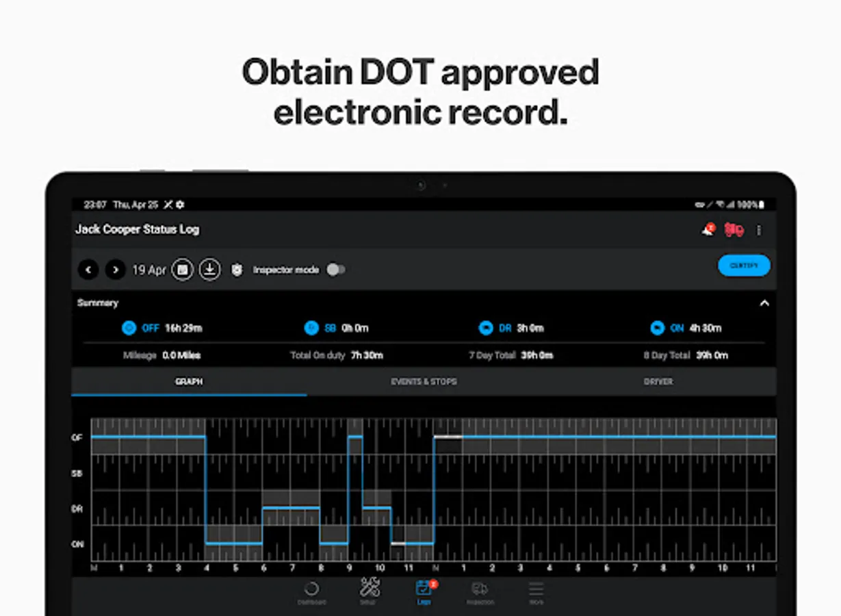Open the calendar date picker
The height and width of the screenshot is (616, 841).
coord(181,270)
